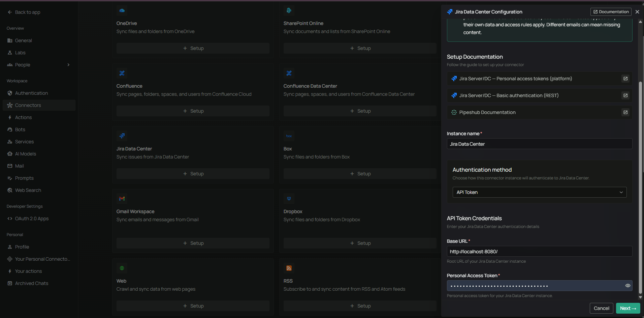Open Personal access tokens guide external link
This screenshot has height=318, width=644.
click(625, 79)
